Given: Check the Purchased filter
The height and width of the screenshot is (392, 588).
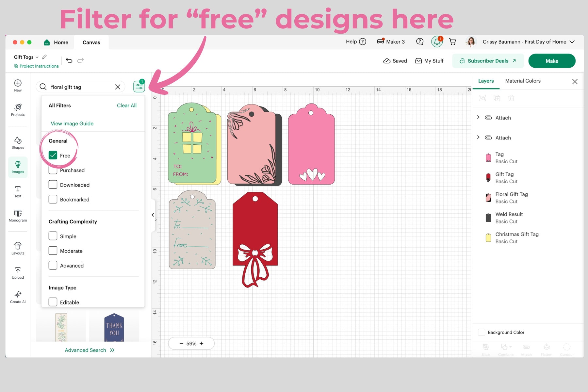Looking at the screenshot, I should tap(53, 170).
